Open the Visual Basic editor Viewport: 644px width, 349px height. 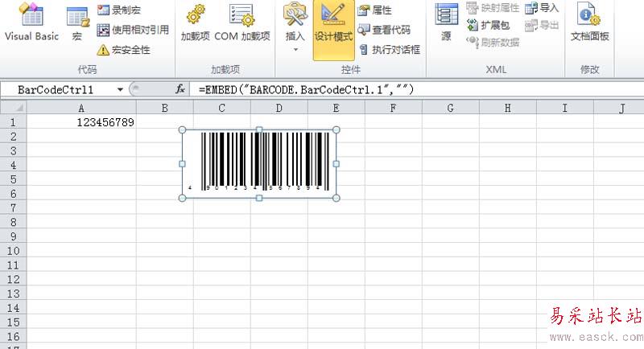[31, 23]
